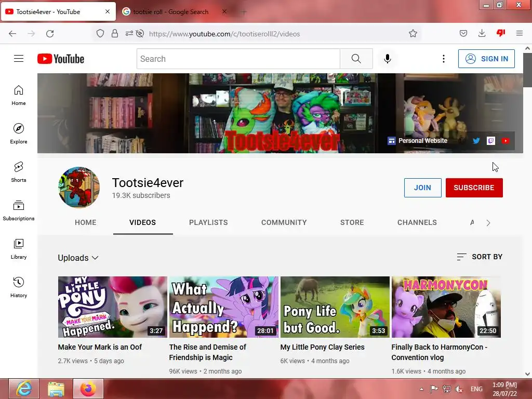Click the 3:27 video thumbnail
Image resolution: width=532 pixels, height=399 pixels.
[x=113, y=307]
